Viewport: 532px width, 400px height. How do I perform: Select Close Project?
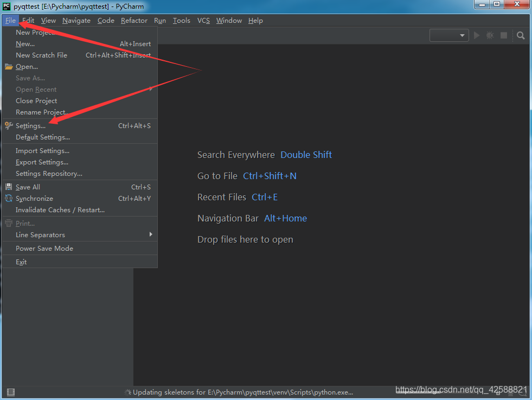coord(80,101)
